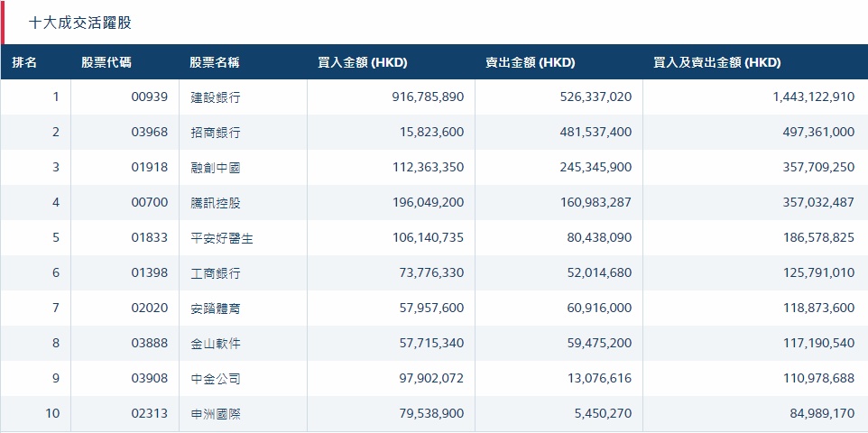The image size is (868, 433).
Task: Click the 賣出金額 (HKD) column header
Action: click(531, 63)
